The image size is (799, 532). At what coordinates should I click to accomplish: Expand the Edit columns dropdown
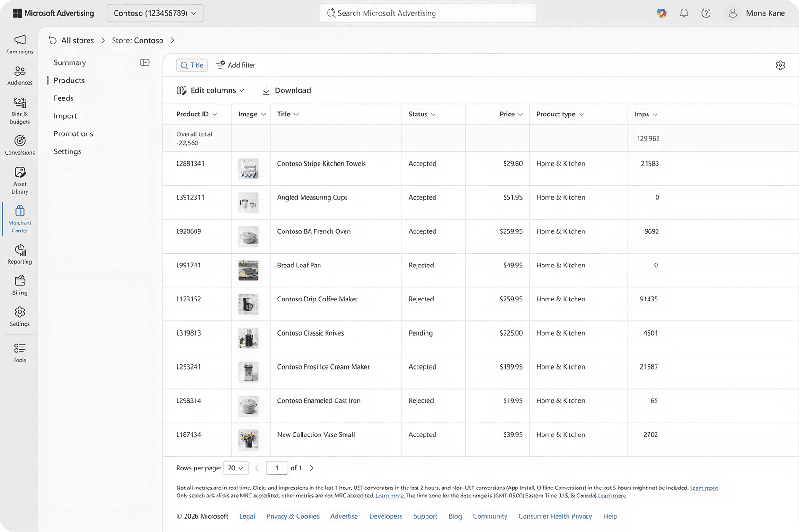(211, 90)
